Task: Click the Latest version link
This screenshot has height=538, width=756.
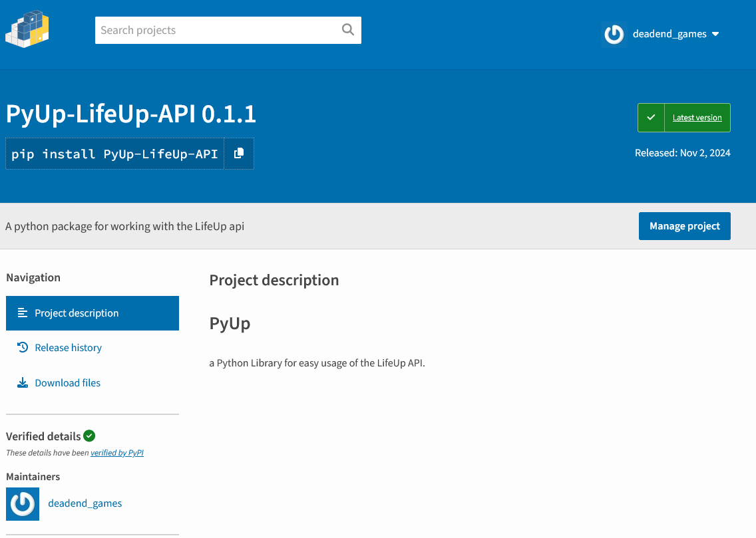Action: tap(697, 118)
